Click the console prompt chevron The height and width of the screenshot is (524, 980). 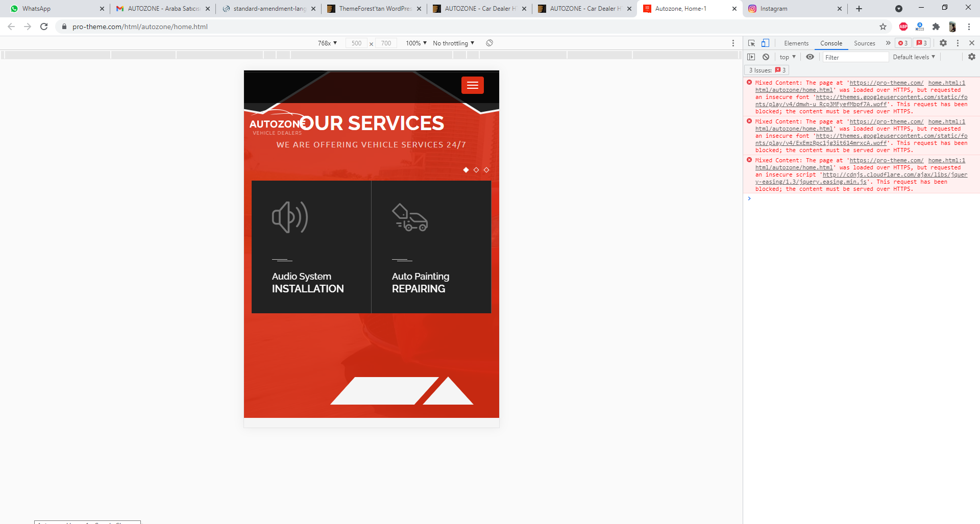pyautogui.click(x=749, y=198)
